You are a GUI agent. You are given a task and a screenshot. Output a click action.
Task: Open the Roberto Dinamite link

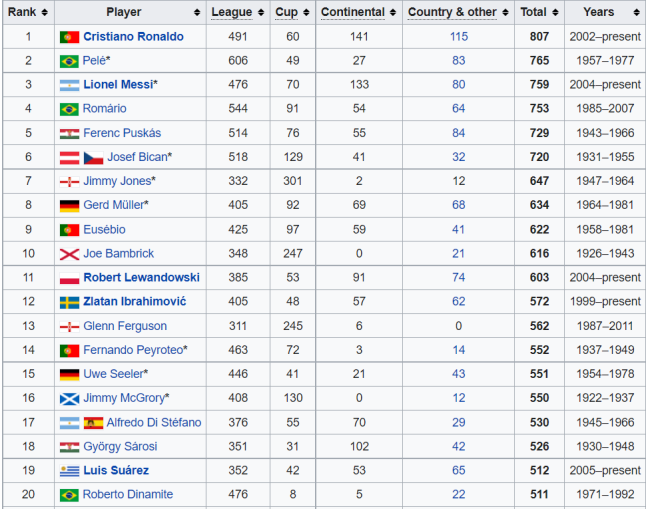(128, 494)
